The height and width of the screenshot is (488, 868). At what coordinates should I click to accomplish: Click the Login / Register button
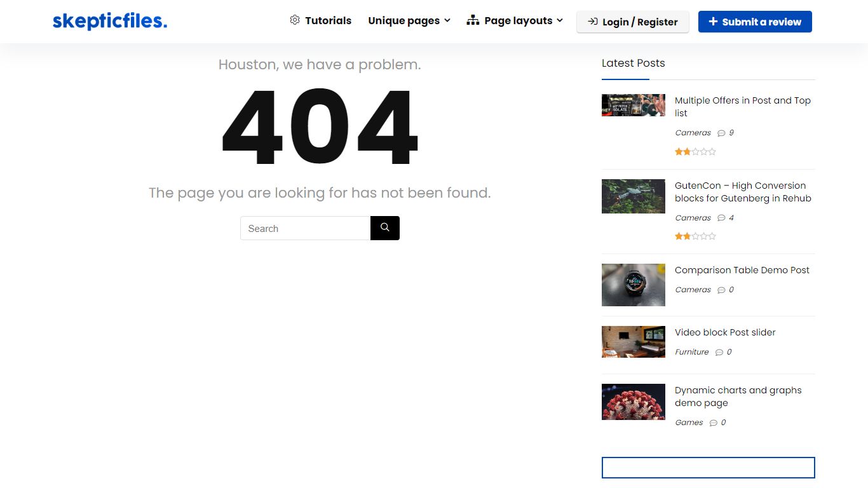(633, 22)
